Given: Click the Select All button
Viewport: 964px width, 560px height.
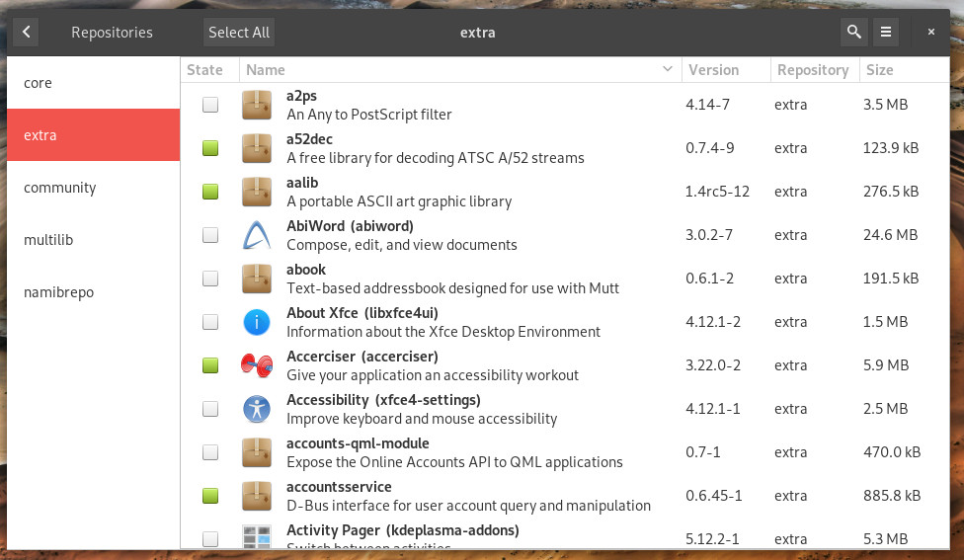Looking at the screenshot, I should coord(239,32).
